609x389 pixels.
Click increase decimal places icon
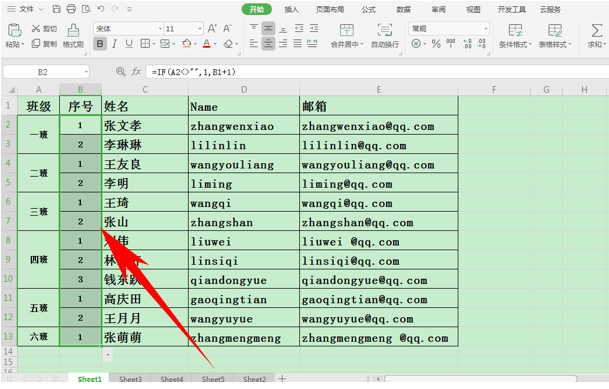468,43
